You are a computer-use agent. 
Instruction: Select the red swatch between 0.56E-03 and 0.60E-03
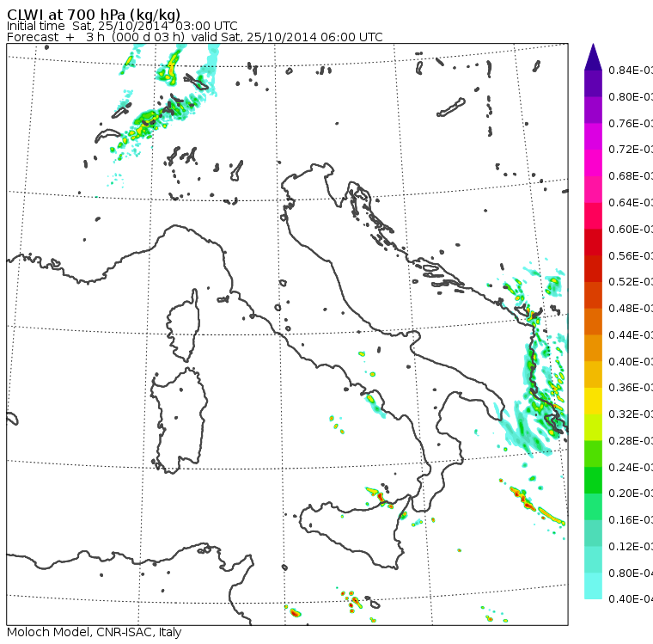(593, 242)
